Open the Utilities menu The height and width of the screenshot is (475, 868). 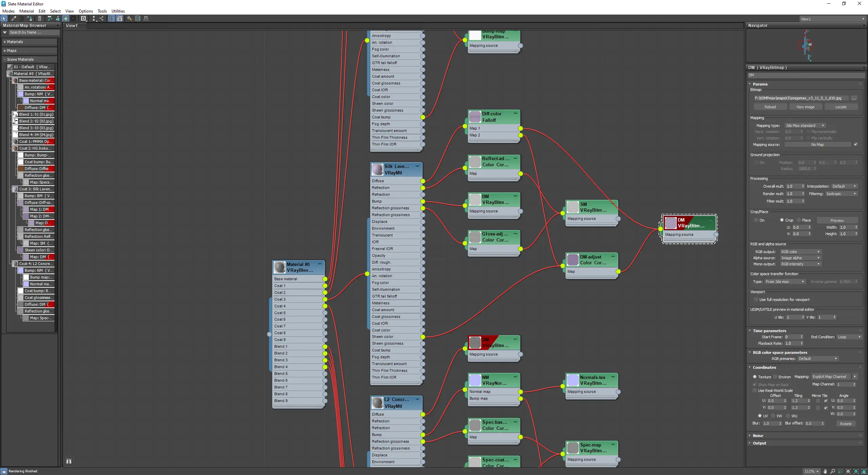coord(118,11)
